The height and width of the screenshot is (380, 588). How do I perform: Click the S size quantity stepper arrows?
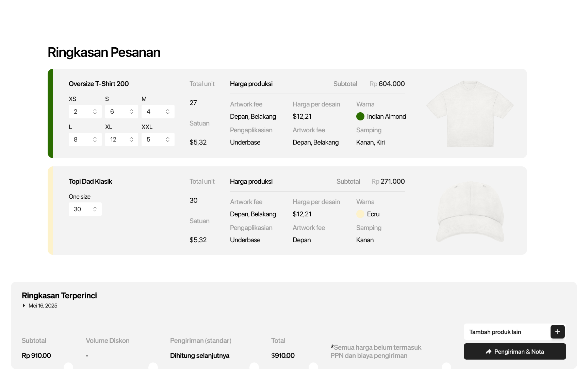coord(131,112)
